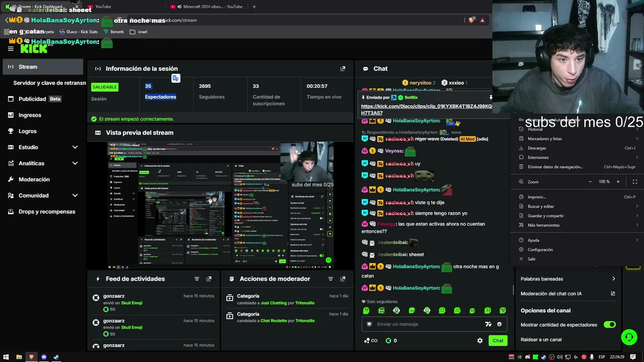Viewport: 644px width, 362px height.
Task: Open Moderación del chat con IA
Action: pyautogui.click(x=568, y=294)
